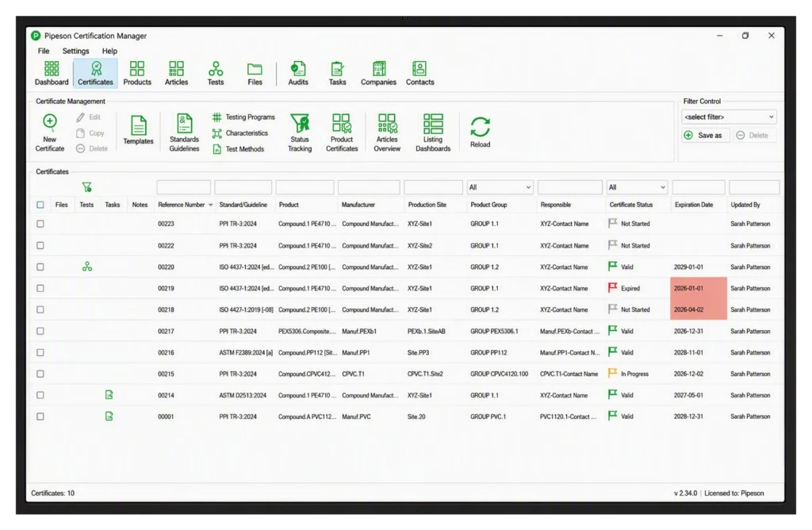
Task: Select the CPVC.T1.Site2 production site cell
Action: pos(425,374)
